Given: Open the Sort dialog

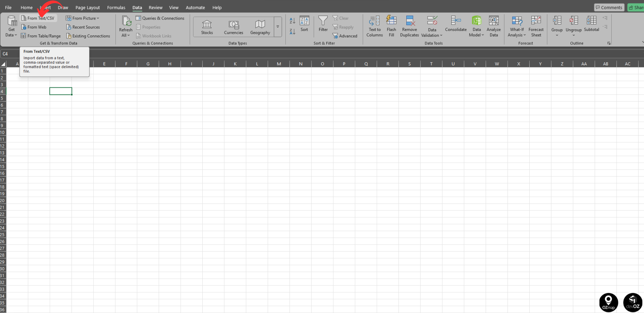Looking at the screenshot, I should [x=304, y=24].
